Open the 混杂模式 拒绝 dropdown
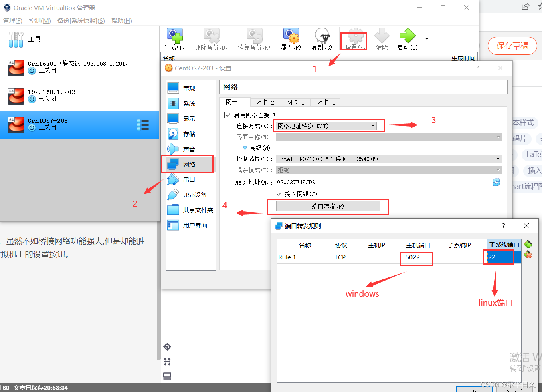Screen dimensions: 542x392 coord(389,170)
